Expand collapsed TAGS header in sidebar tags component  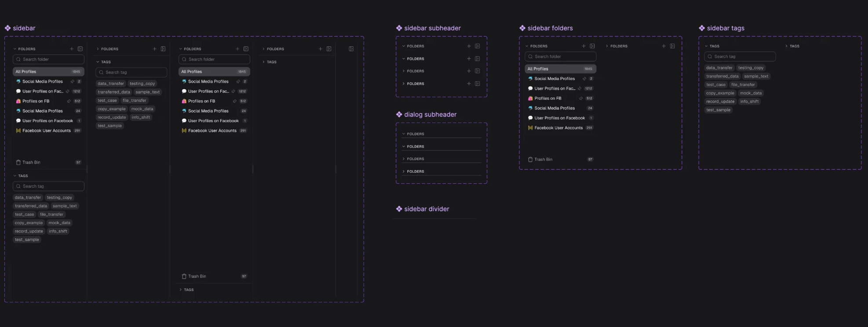(786, 46)
